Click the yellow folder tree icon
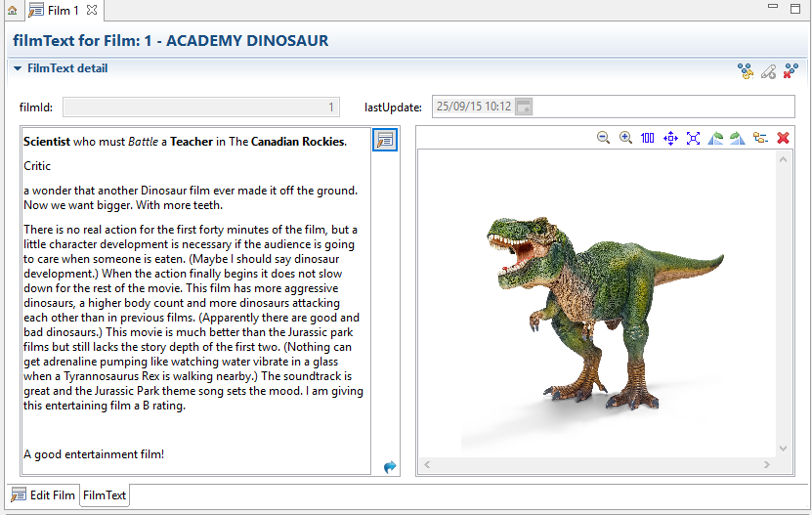 click(760, 139)
